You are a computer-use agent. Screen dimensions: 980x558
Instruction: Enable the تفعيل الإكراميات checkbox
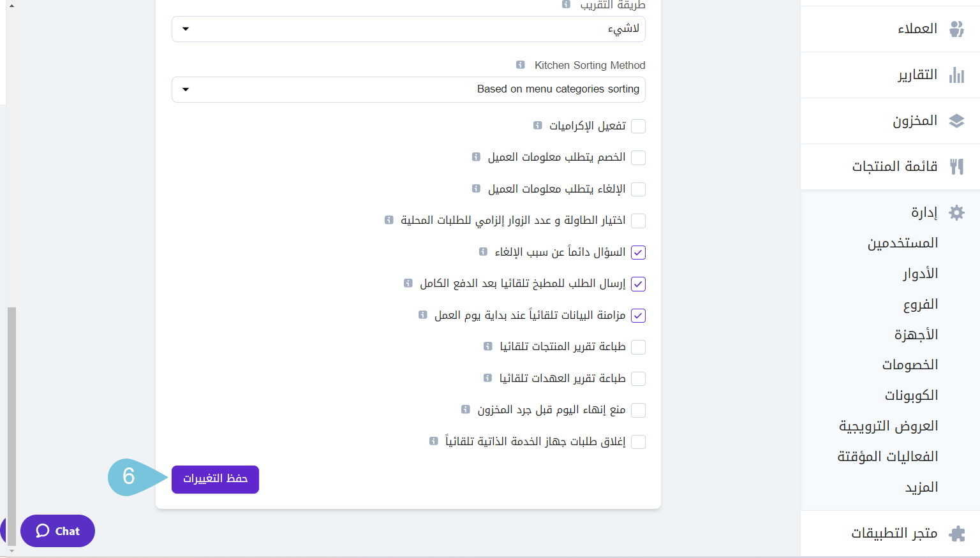coord(638,126)
